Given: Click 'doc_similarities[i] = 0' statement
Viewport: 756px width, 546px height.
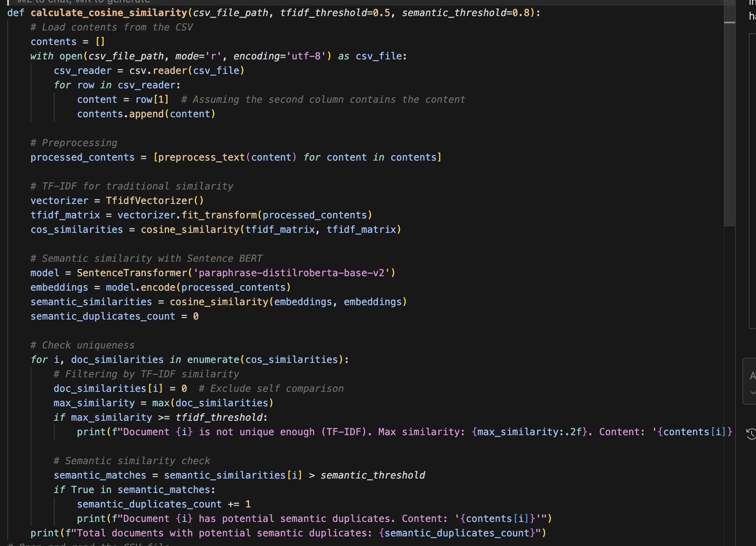Looking at the screenshot, I should click(120, 389).
